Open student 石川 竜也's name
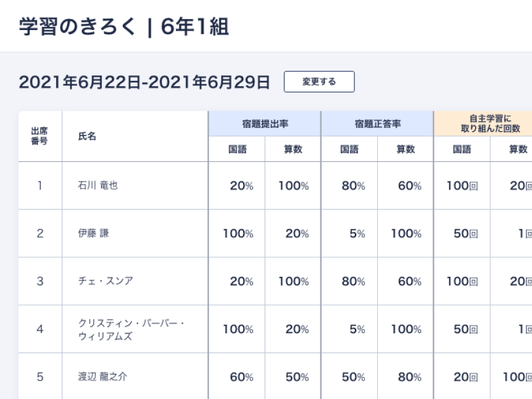This screenshot has width=532, height=399. (x=98, y=185)
